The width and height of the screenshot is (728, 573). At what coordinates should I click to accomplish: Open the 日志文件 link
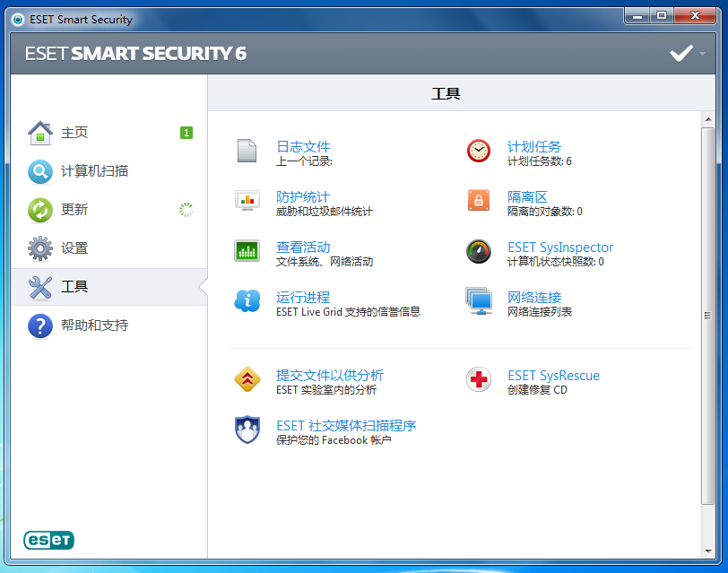[303, 147]
